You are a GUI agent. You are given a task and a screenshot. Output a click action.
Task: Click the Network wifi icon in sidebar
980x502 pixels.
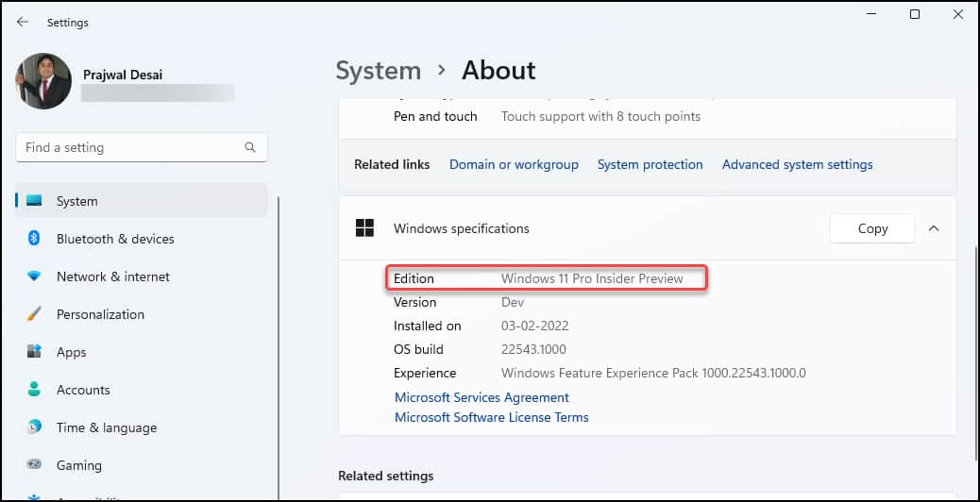[x=34, y=276]
